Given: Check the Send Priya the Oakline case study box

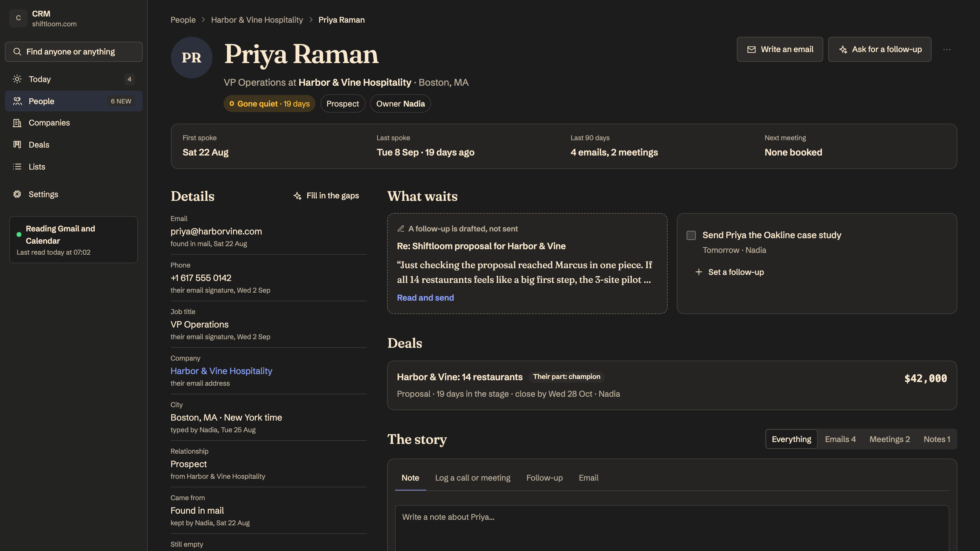Looking at the screenshot, I should 691,235.
